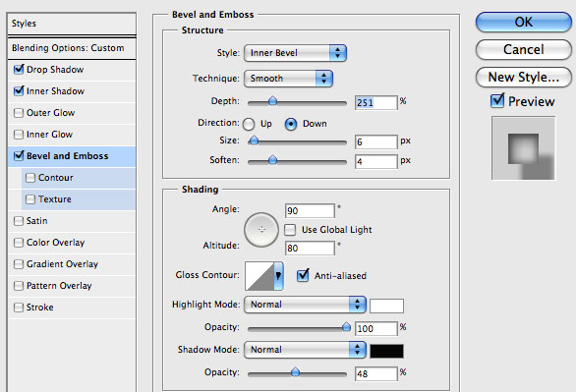
Task: Enable the Outer Glow checkbox
Action: coord(19,113)
